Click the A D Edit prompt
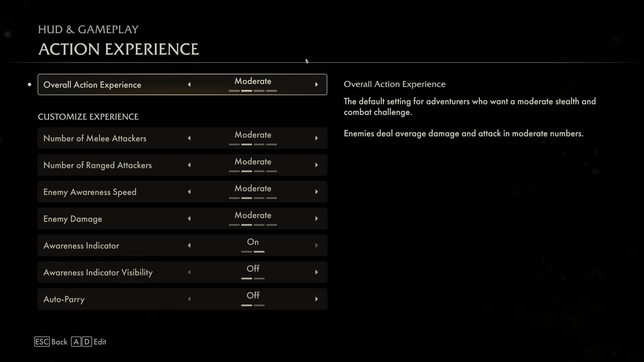 pos(89,342)
